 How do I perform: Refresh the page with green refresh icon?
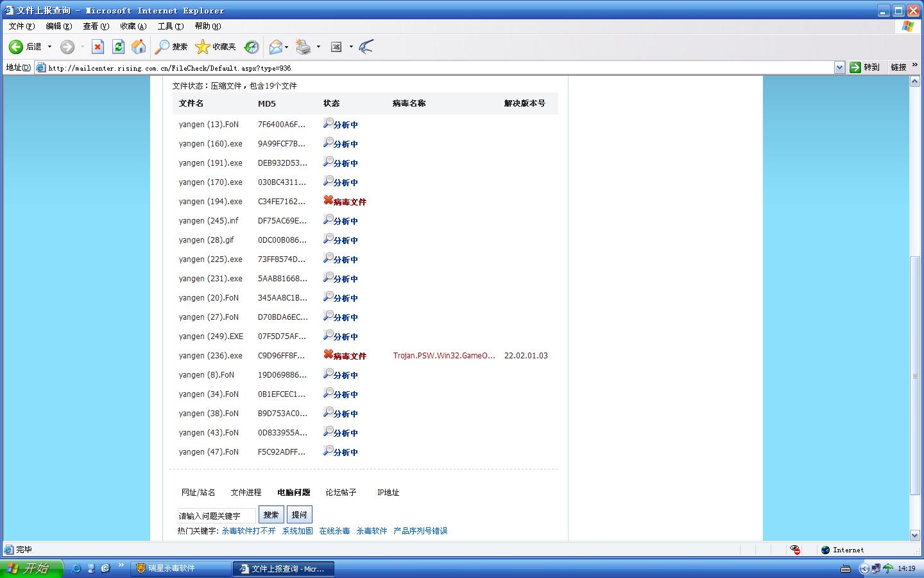pos(118,47)
